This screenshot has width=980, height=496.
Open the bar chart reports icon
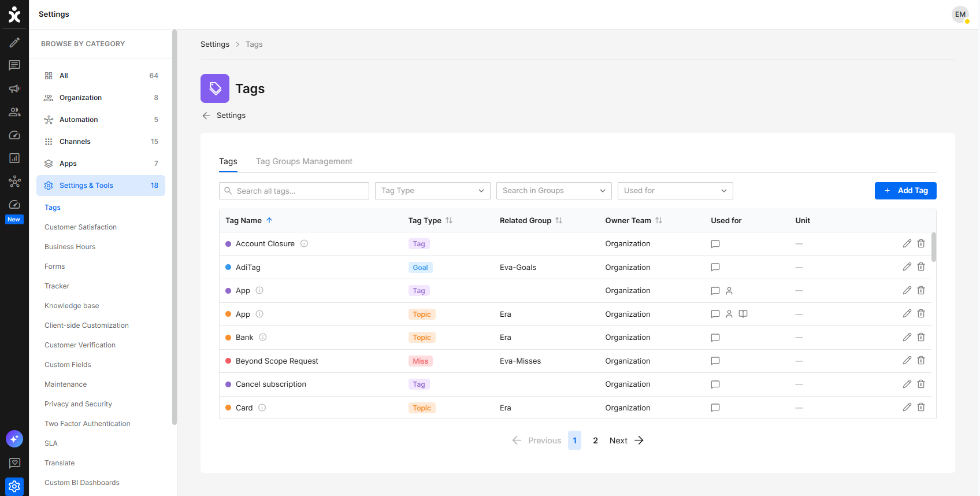click(x=14, y=158)
